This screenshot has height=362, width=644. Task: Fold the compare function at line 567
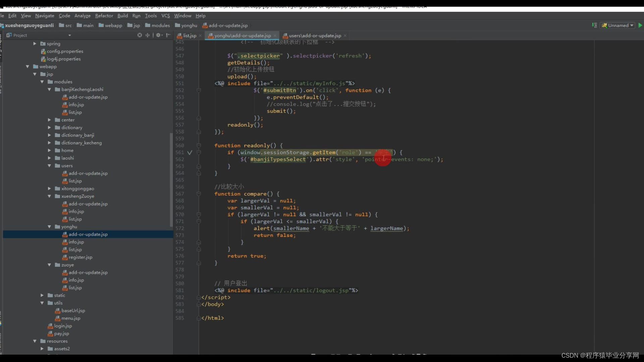(x=199, y=194)
